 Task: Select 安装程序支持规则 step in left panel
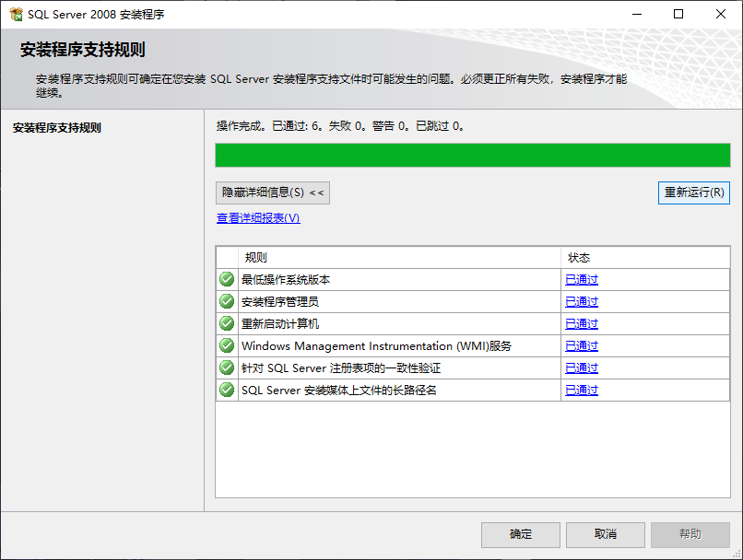click(57, 128)
